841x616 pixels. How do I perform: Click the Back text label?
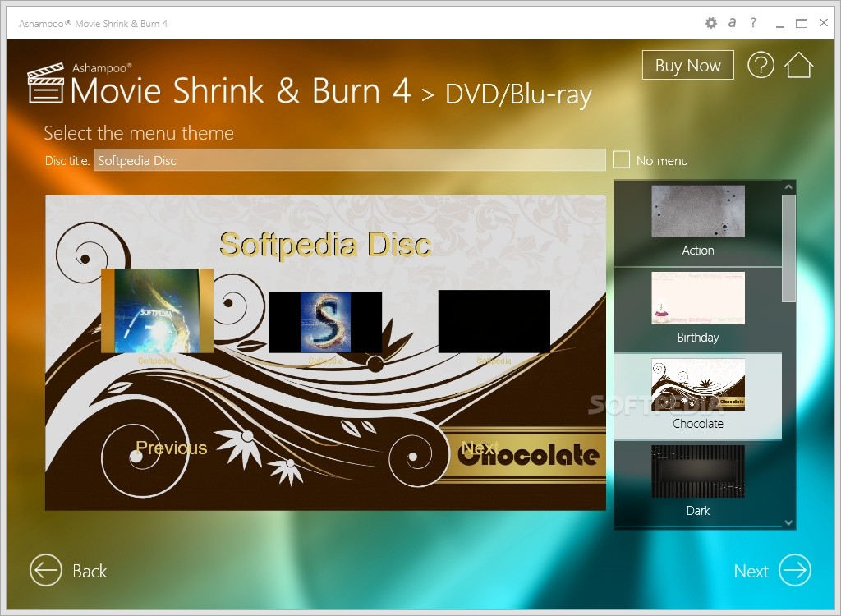(90, 571)
